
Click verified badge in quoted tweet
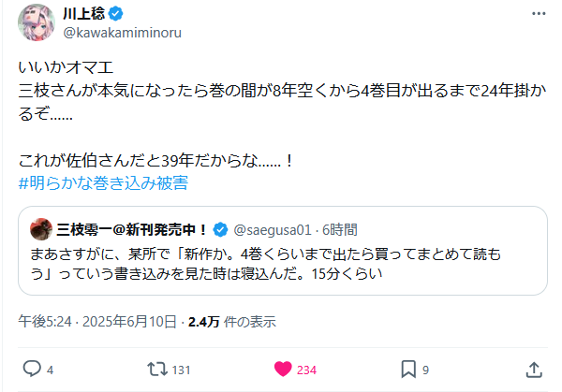click(x=221, y=229)
